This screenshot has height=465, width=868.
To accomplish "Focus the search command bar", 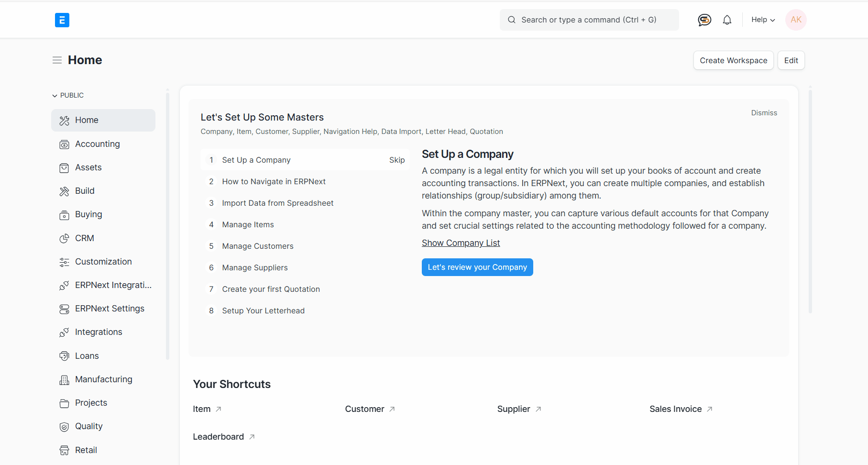I will (589, 20).
